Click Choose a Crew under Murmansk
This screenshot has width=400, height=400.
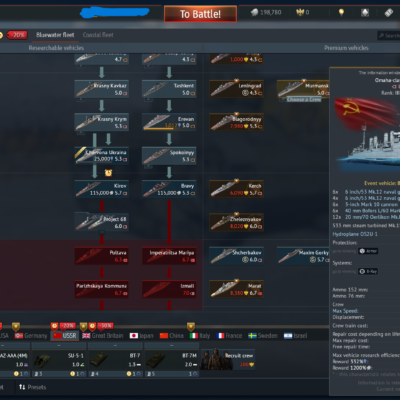pos(303,99)
